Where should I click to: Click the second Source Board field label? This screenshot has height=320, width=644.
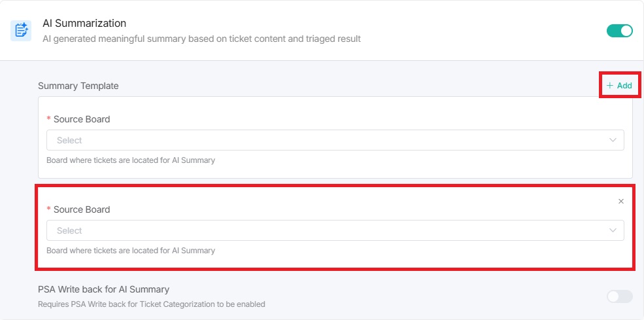point(82,209)
